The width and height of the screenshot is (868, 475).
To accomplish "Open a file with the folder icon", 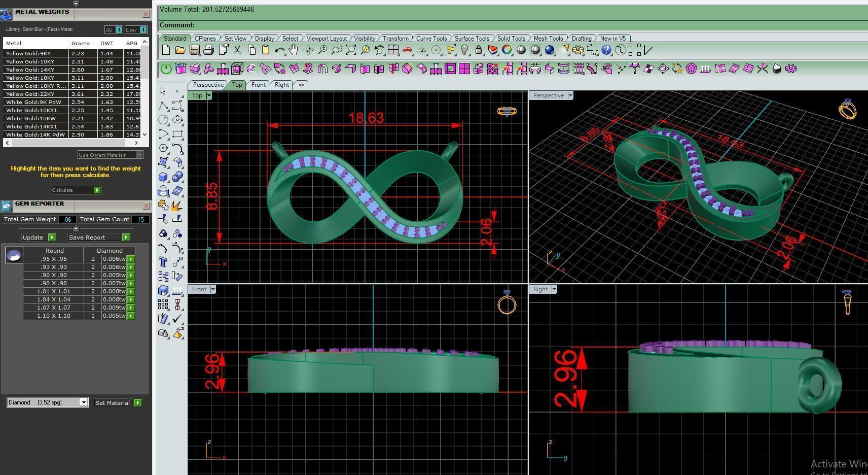I will point(180,50).
